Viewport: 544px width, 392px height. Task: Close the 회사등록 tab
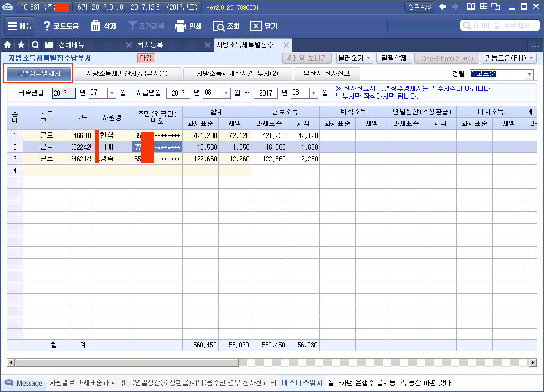[208, 45]
